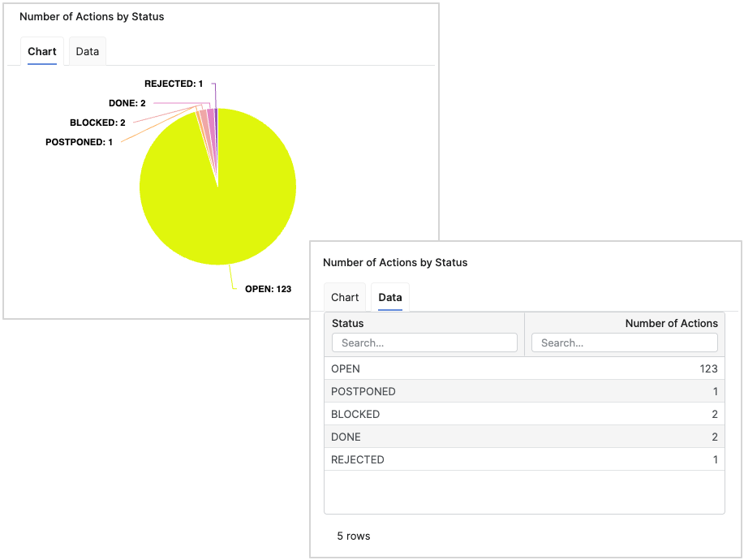Click the BLOCKED table row
This screenshot has width=744, height=560.
[x=524, y=414]
